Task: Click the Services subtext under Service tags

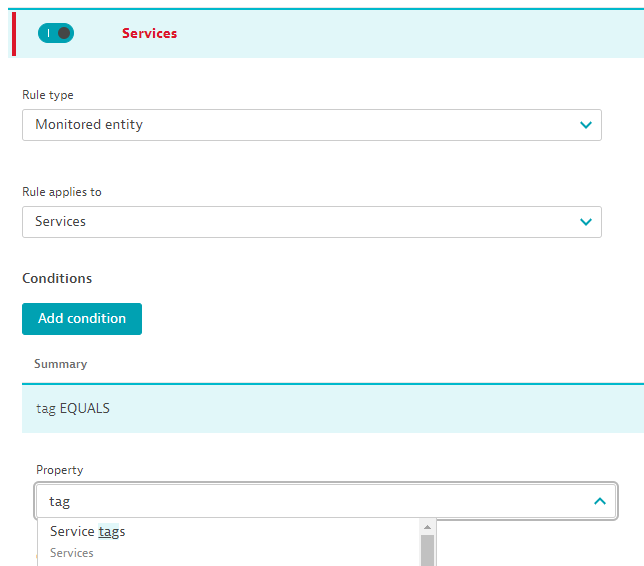Action: point(72,553)
